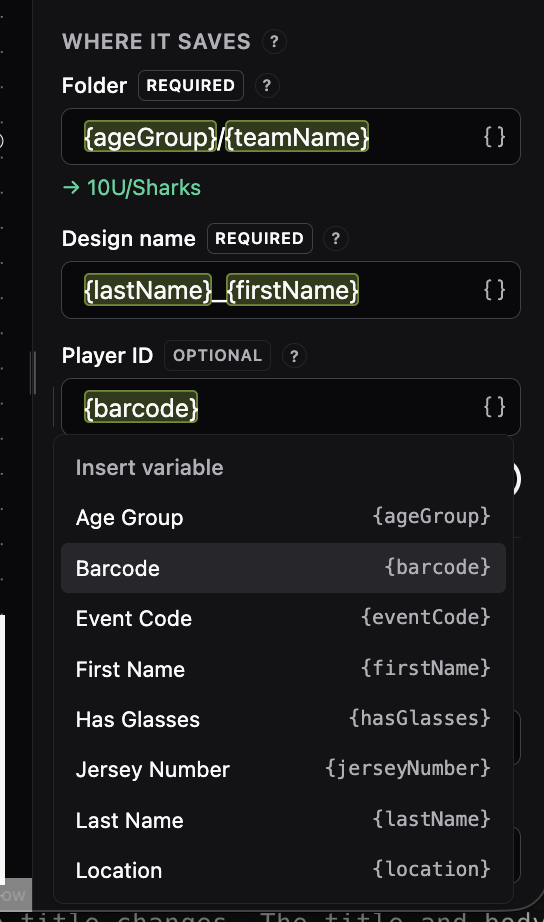Image resolution: width=544 pixels, height=922 pixels.
Task: Insert variable braces icon in Folder field
Action: [x=494, y=137]
